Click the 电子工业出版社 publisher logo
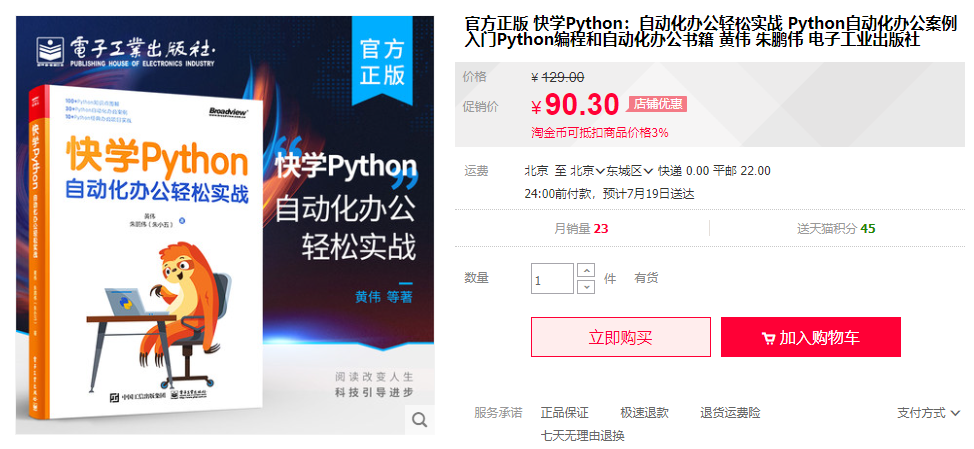974x449 pixels. pos(125,51)
